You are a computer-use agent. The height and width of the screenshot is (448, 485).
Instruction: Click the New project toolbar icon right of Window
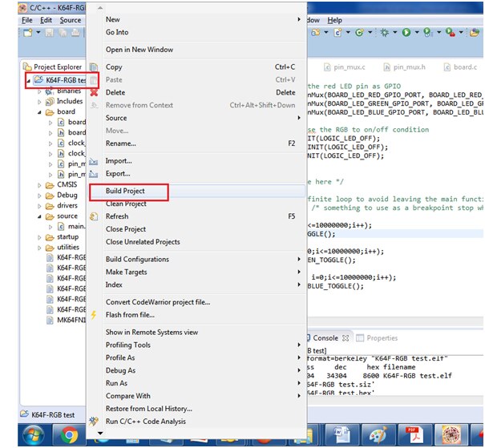[x=316, y=33]
